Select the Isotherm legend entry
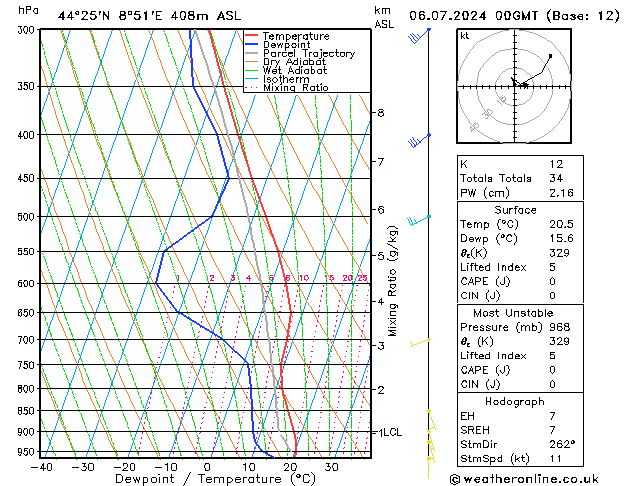The image size is (629, 486). click(277, 79)
